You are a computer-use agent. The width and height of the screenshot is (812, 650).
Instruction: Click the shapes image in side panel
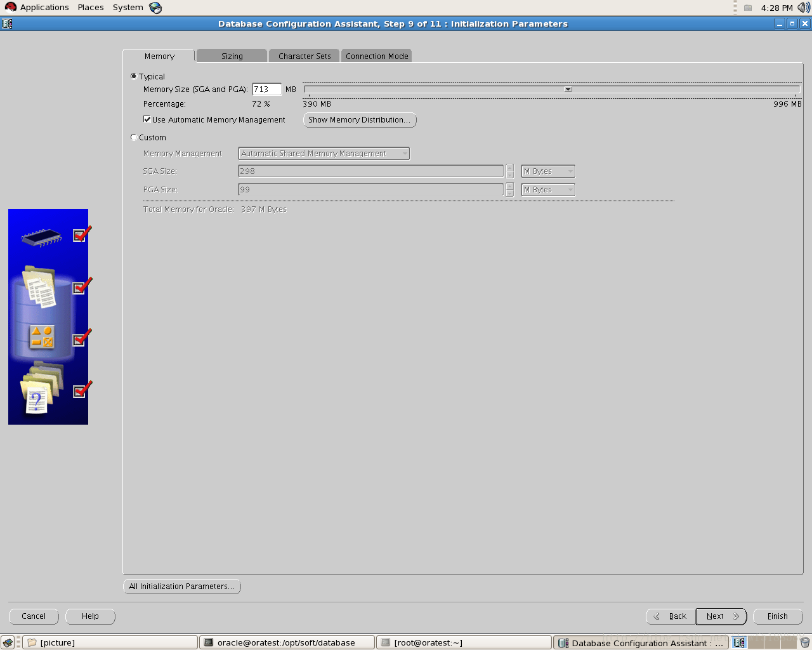[42, 336]
